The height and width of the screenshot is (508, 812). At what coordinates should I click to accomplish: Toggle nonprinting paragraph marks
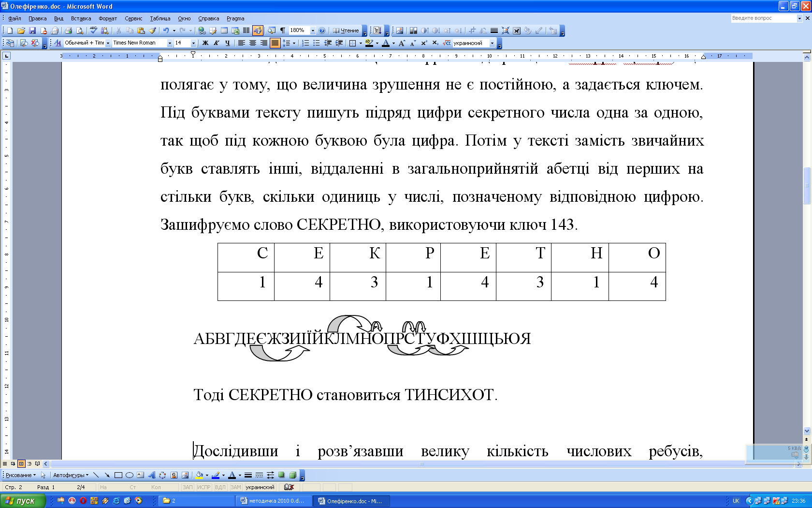(x=283, y=30)
